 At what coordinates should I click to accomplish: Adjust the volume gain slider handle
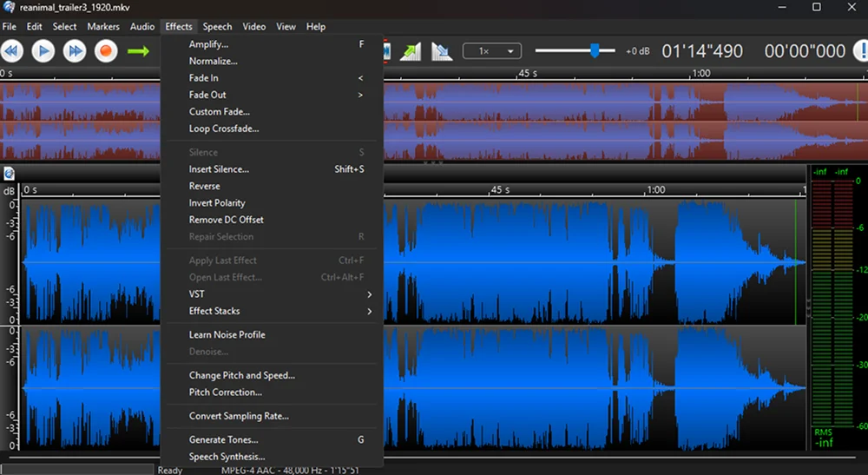click(x=595, y=51)
